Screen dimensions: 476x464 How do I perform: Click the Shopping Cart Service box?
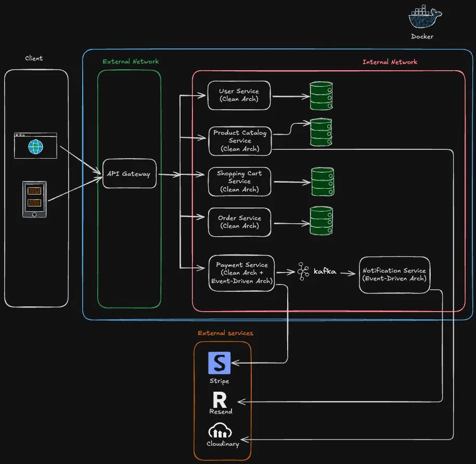click(239, 182)
